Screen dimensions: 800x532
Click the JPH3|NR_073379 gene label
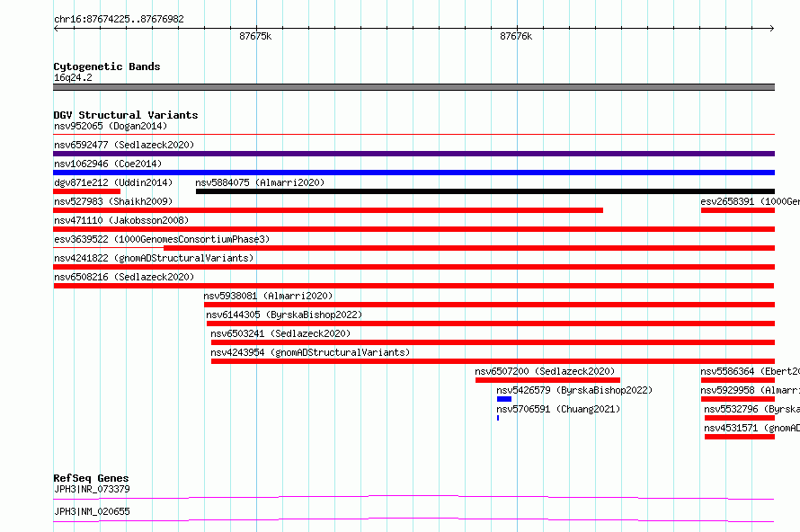92,489
